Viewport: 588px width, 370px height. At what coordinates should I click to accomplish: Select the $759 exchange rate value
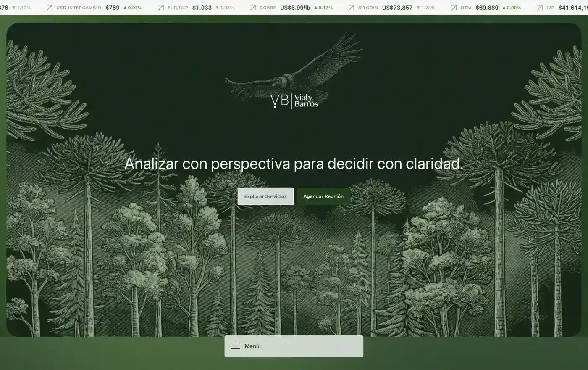coord(113,8)
